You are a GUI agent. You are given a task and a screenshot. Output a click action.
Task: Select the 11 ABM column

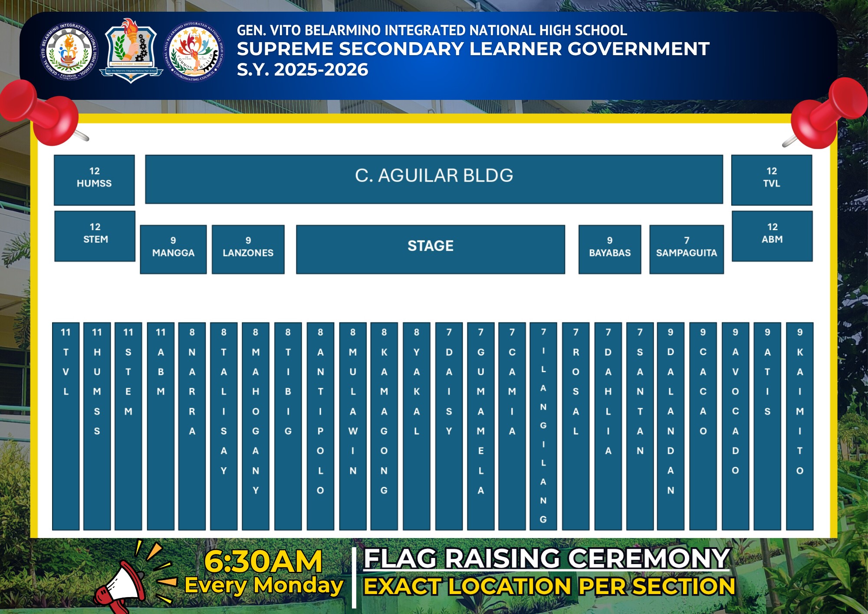(161, 426)
